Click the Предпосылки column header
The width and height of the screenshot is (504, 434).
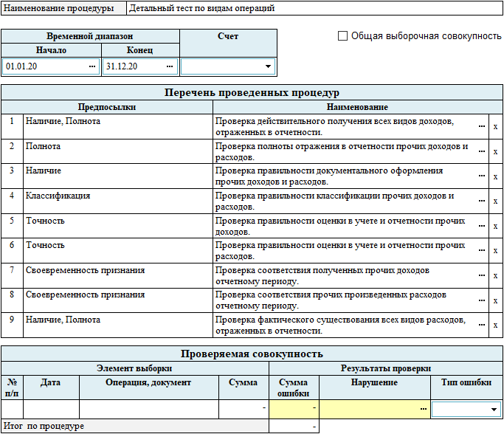click(107, 107)
